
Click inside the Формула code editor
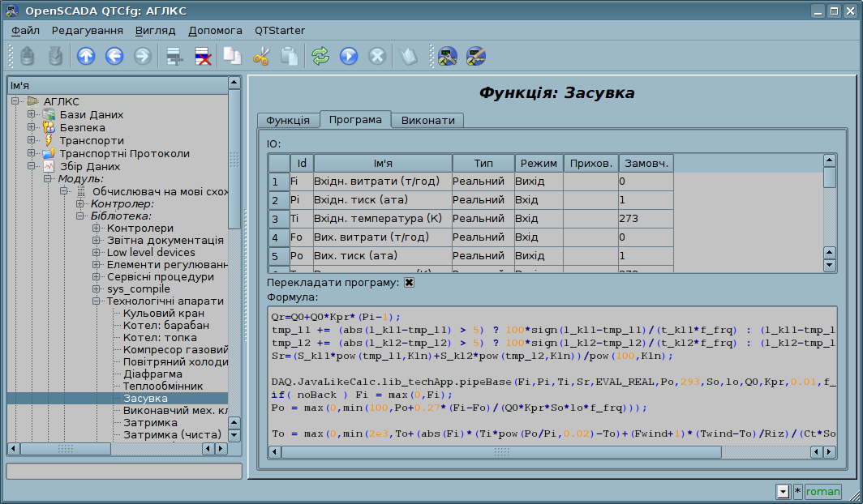tap(552, 381)
